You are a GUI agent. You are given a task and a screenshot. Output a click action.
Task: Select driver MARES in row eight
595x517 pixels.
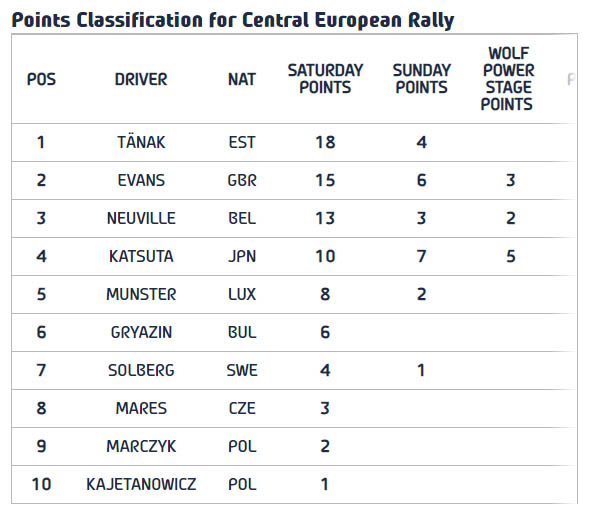(141, 408)
